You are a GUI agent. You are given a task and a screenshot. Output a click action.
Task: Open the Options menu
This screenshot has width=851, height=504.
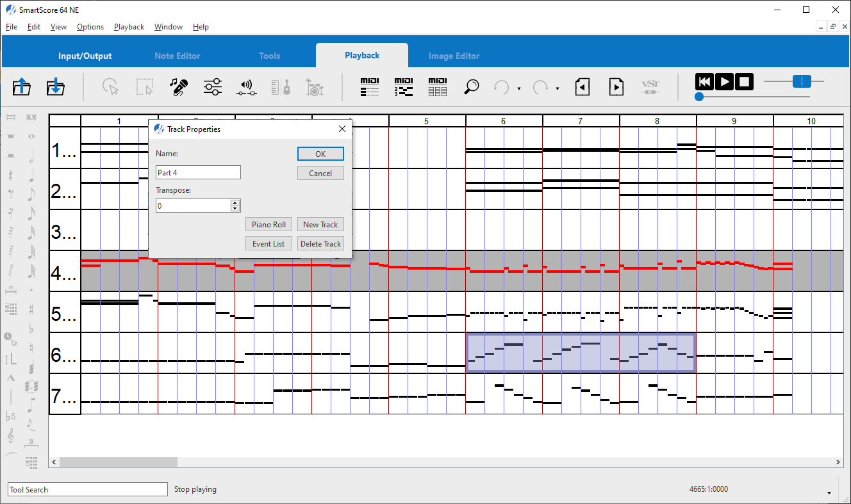click(x=90, y=27)
